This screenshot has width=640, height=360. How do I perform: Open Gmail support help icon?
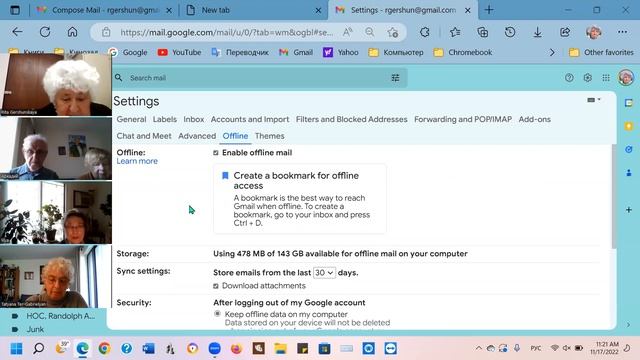569,78
